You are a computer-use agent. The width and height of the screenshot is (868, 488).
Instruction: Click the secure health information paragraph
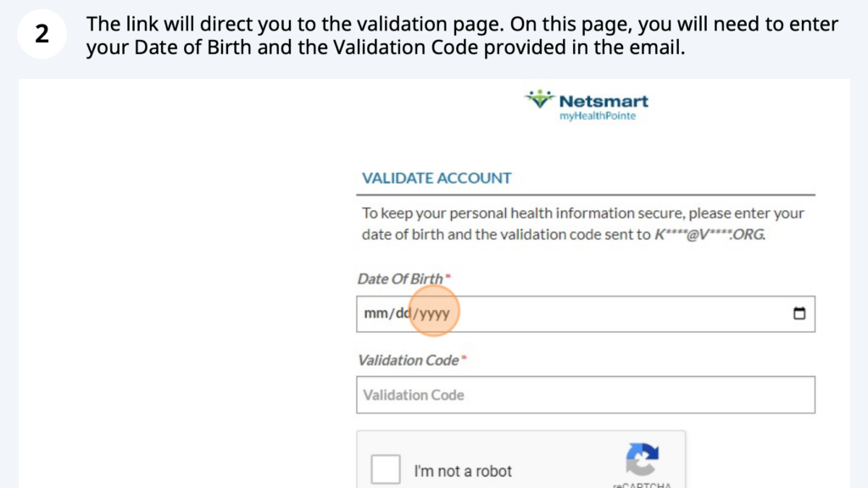(583, 224)
